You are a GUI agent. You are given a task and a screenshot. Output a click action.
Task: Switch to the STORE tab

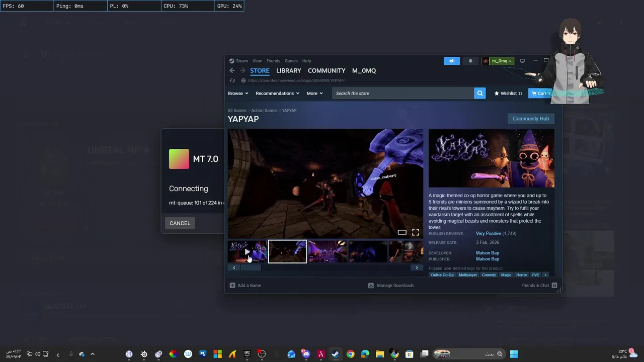pyautogui.click(x=260, y=71)
